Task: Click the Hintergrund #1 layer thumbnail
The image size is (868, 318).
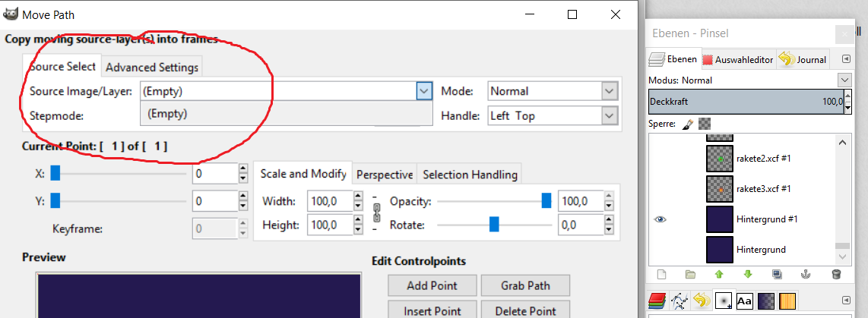Action: pyautogui.click(x=720, y=219)
